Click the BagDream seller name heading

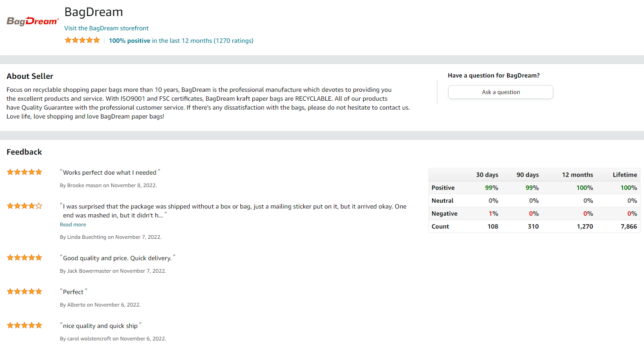(93, 12)
